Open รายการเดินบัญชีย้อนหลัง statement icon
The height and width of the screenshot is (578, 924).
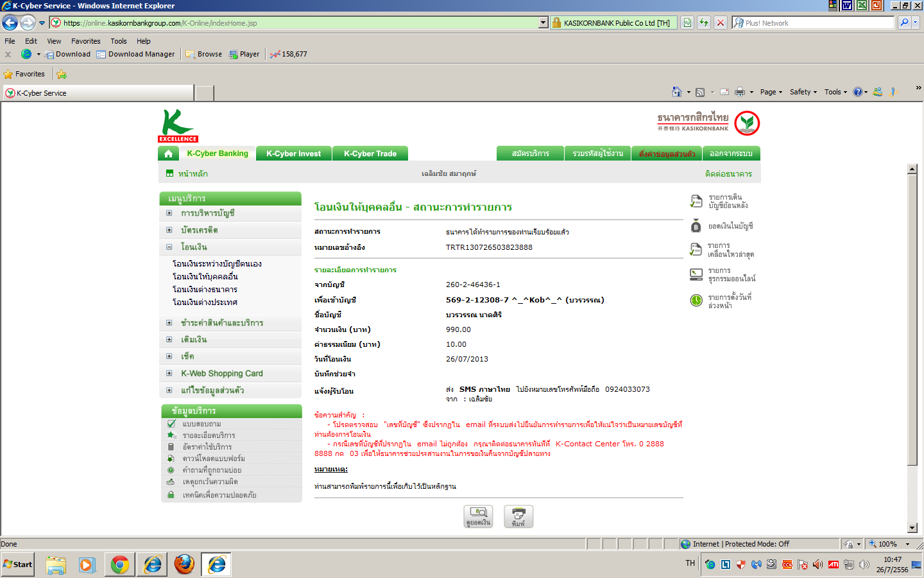696,202
